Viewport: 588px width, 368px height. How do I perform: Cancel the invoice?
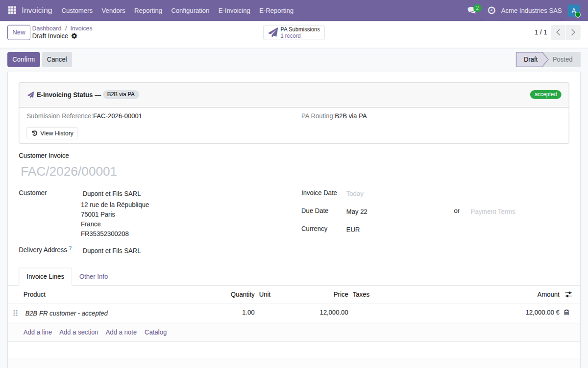coord(57,59)
